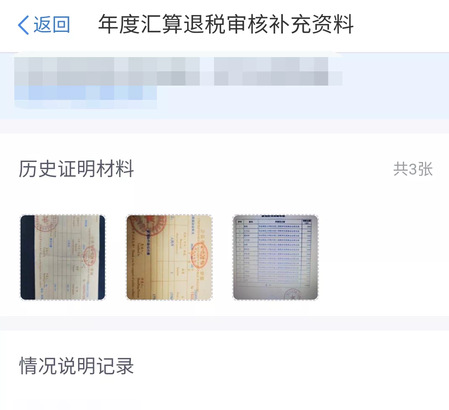Open the first receipt thumbnail with dark blue edges

pyautogui.click(x=63, y=257)
